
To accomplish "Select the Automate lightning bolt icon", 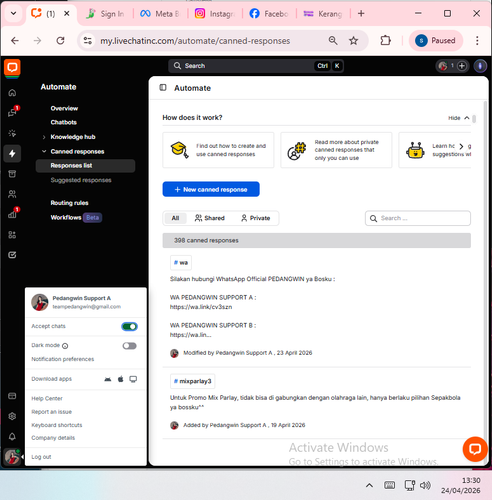I will pyautogui.click(x=12, y=154).
